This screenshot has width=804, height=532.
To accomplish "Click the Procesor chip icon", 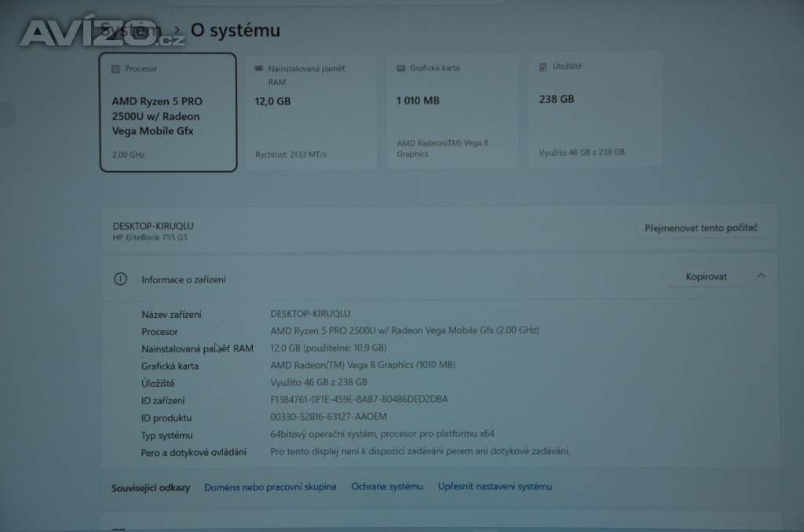I will (115, 69).
